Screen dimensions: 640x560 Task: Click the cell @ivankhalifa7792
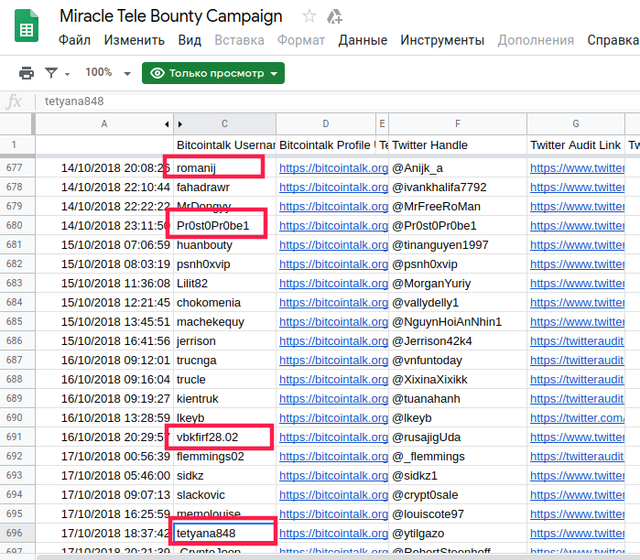click(458, 187)
